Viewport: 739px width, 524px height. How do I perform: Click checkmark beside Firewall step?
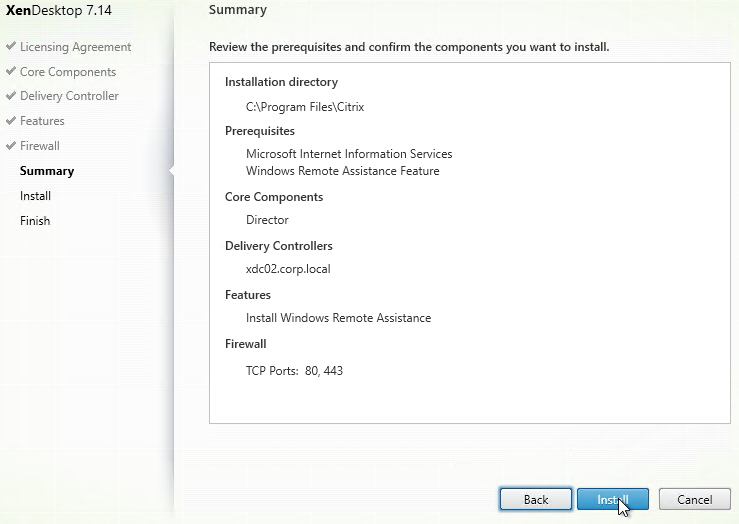11,146
